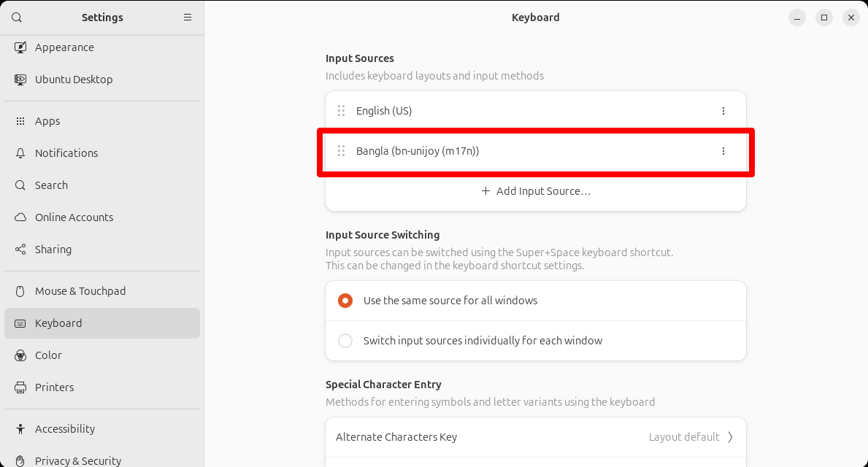Screen dimensions: 868x467
Task: Open options menu for English (US)
Action: (x=723, y=110)
